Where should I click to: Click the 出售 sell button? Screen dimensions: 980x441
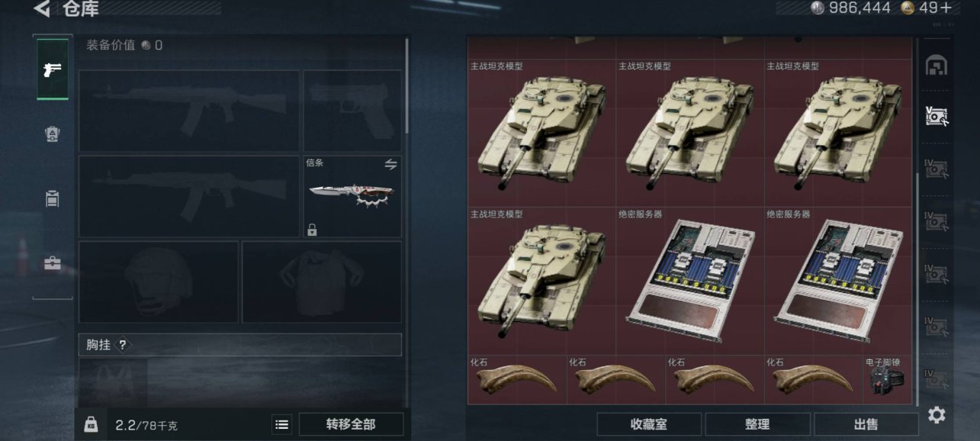pyautogui.click(x=866, y=424)
